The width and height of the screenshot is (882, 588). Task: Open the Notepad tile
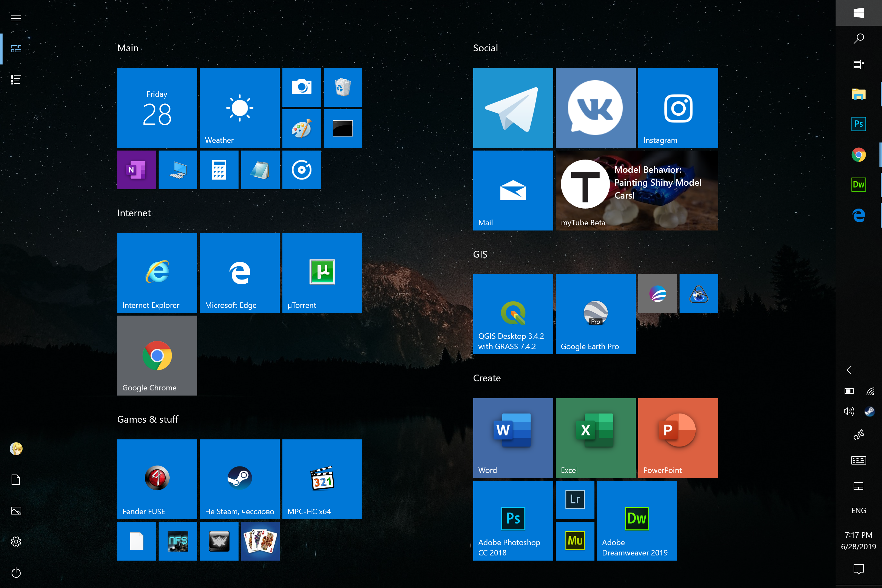tap(260, 170)
